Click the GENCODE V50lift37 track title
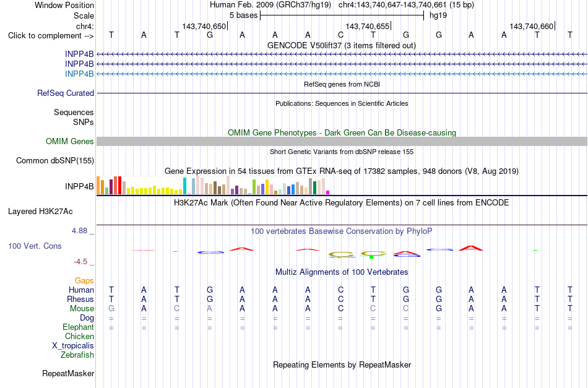 341,45
